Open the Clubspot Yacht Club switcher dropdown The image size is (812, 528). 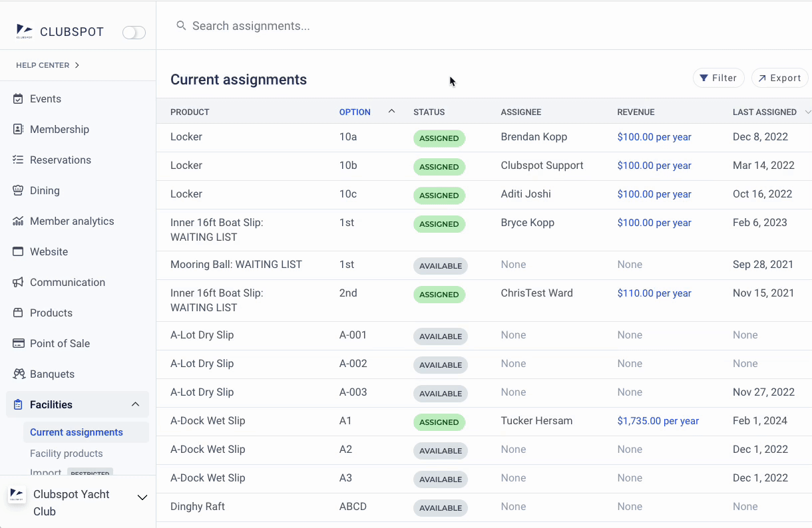pyautogui.click(x=142, y=497)
